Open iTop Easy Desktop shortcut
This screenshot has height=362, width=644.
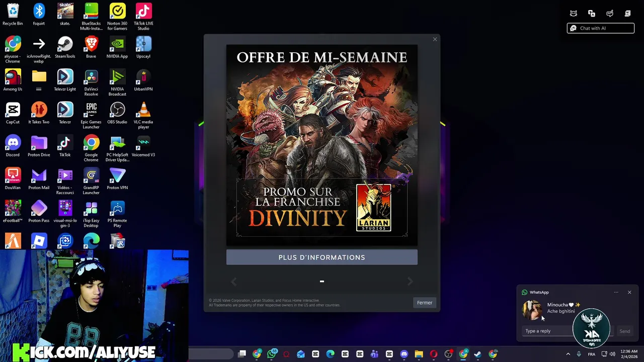pos(91,214)
